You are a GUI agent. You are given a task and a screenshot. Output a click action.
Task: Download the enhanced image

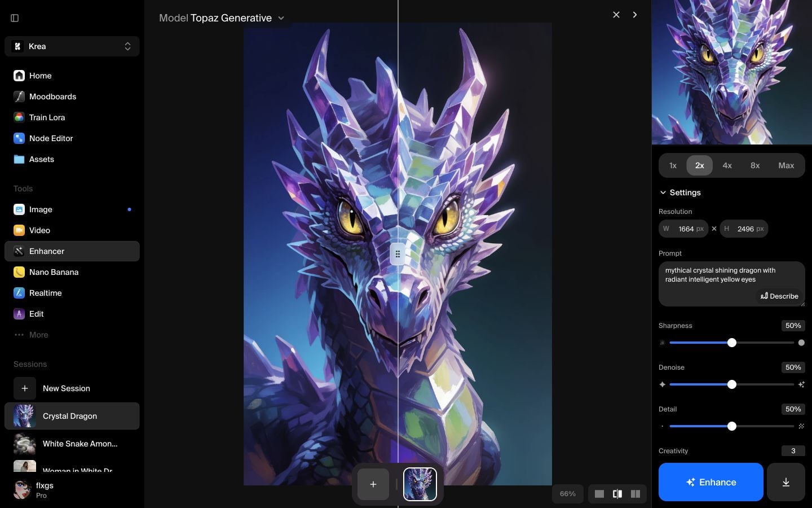[x=786, y=482]
